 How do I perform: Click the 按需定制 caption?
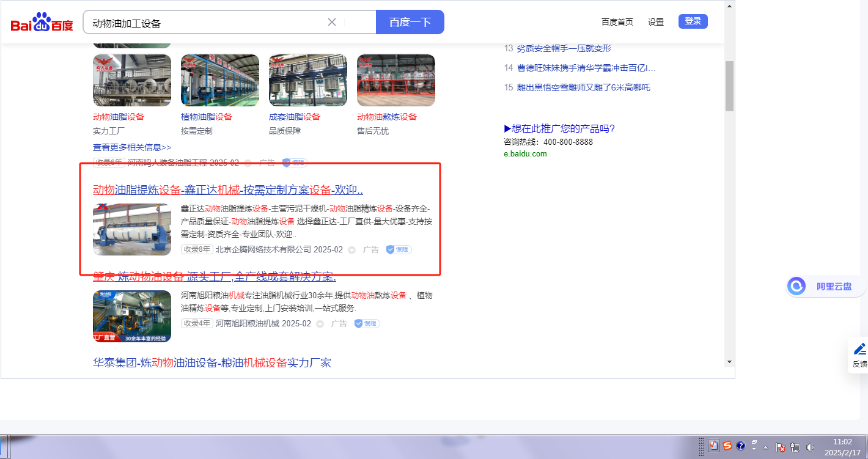197,131
